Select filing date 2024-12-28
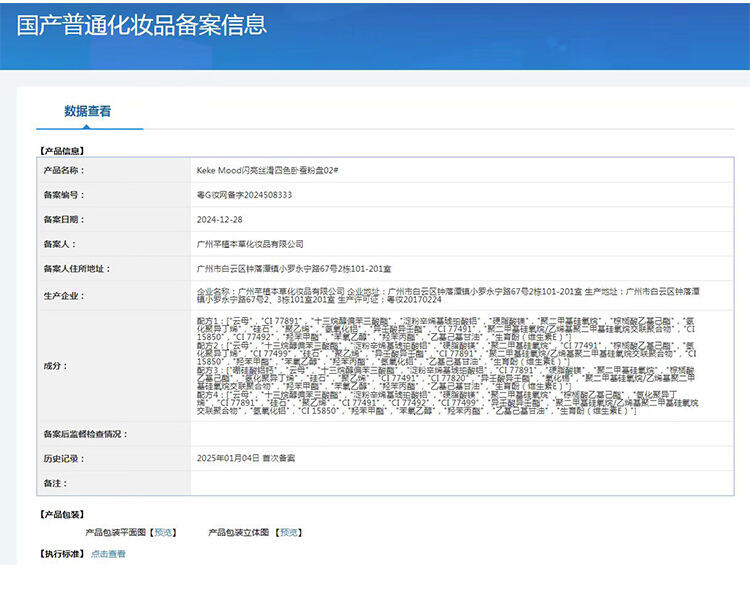Viewport: 750px width, 611px height. (x=220, y=220)
